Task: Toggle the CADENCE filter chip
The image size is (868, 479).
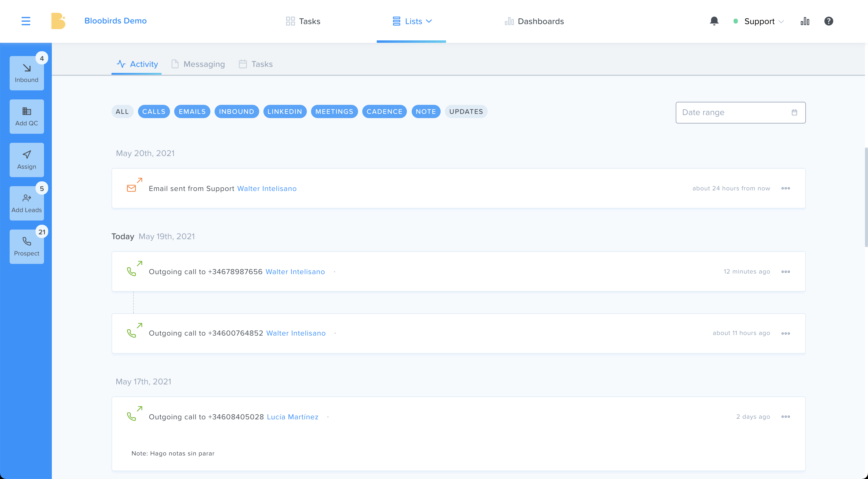Action: coord(385,111)
